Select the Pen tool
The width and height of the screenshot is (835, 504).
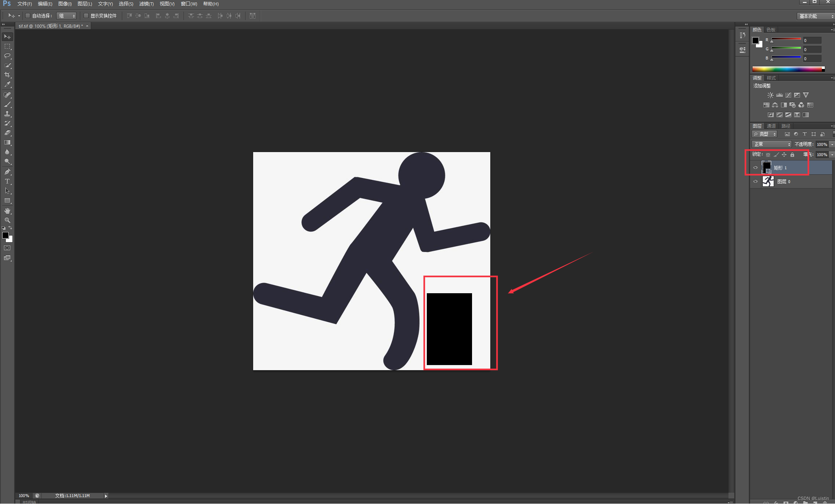7,172
